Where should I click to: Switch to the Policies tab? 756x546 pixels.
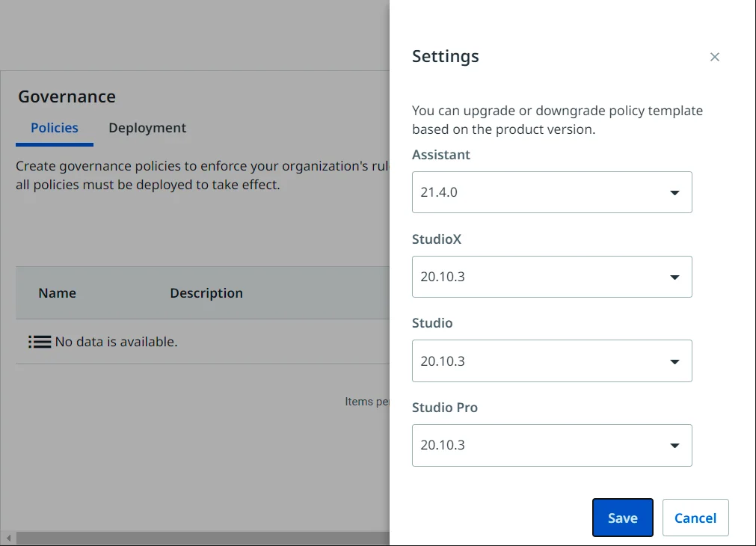click(x=55, y=128)
